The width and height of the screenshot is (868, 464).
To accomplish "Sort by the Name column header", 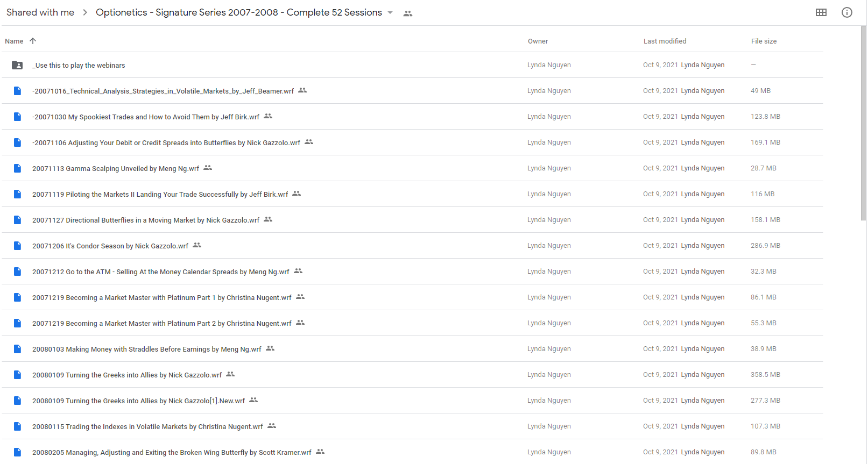I will (14, 41).
